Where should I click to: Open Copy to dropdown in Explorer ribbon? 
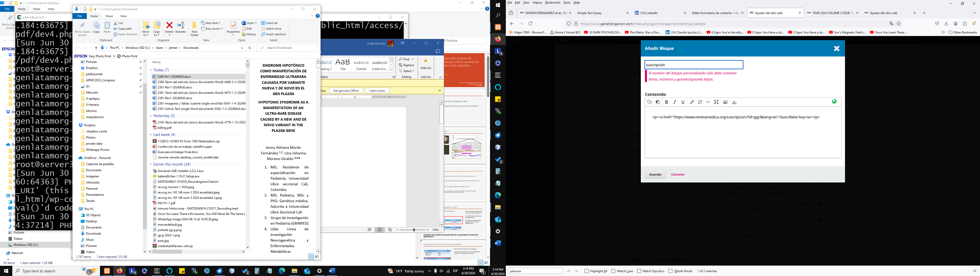point(157,29)
